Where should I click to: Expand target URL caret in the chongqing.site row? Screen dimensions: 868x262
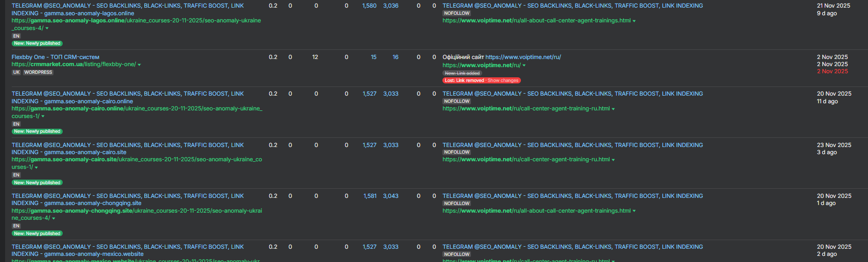coord(634,211)
